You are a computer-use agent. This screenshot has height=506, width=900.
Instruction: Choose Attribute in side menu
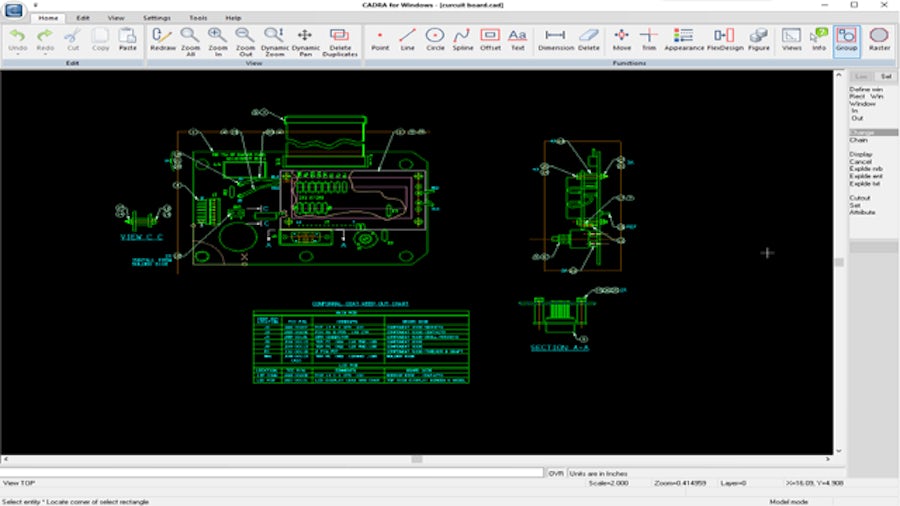pos(862,212)
